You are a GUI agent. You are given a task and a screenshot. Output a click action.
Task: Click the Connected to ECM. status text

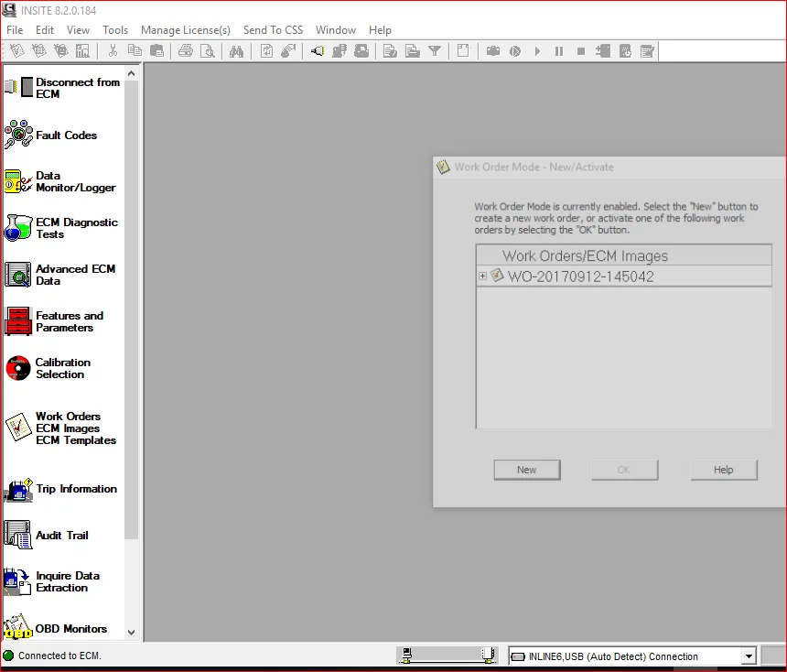59,656
